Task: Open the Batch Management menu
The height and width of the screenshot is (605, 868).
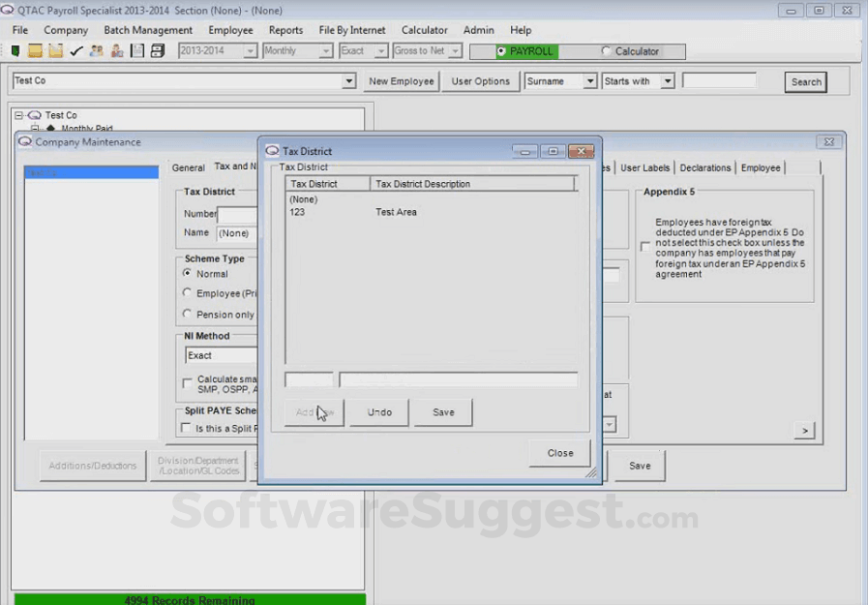Action: 148,30
